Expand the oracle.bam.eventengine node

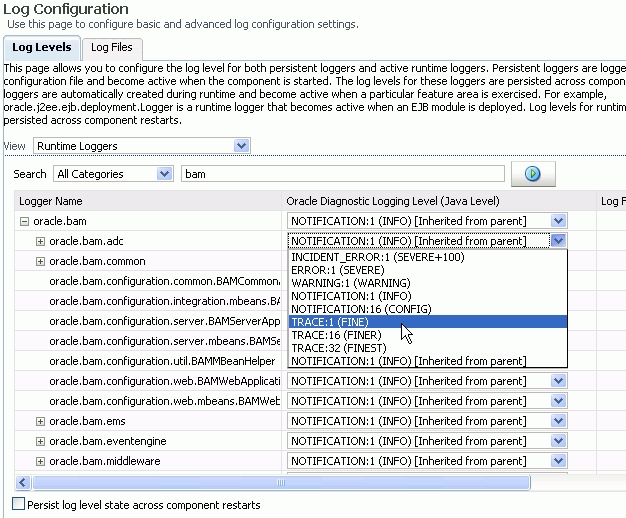click(40, 441)
